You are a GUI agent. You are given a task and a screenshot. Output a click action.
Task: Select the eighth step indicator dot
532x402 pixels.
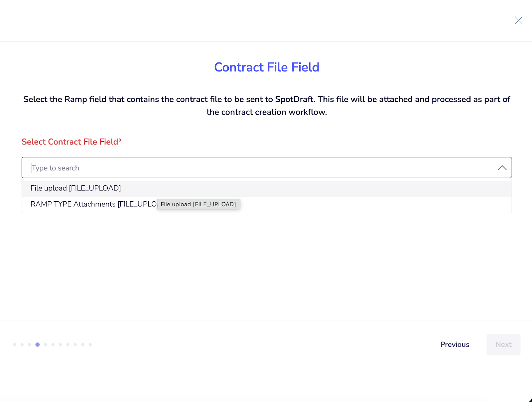(x=68, y=345)
